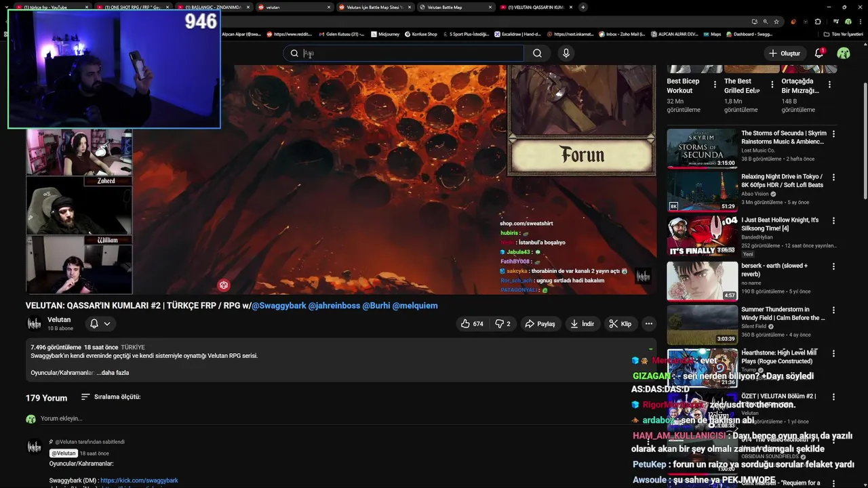Open the Maps bookmark
This screenshot has width=868, height=488.
(712, 34)
